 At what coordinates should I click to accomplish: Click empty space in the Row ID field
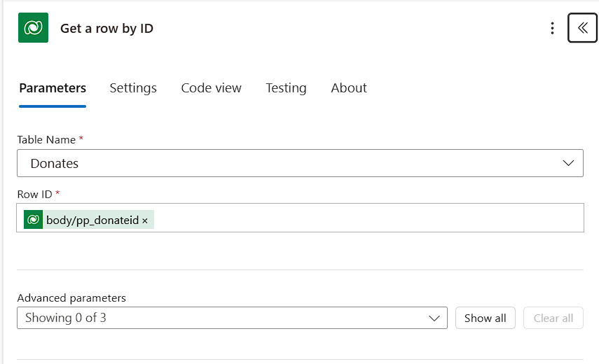[x=364, y=218]
